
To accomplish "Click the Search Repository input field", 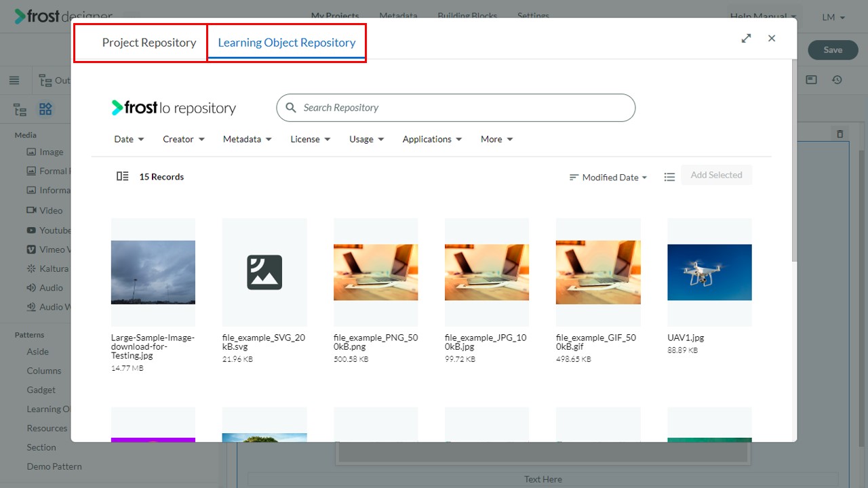I will [x=456, y=108].
